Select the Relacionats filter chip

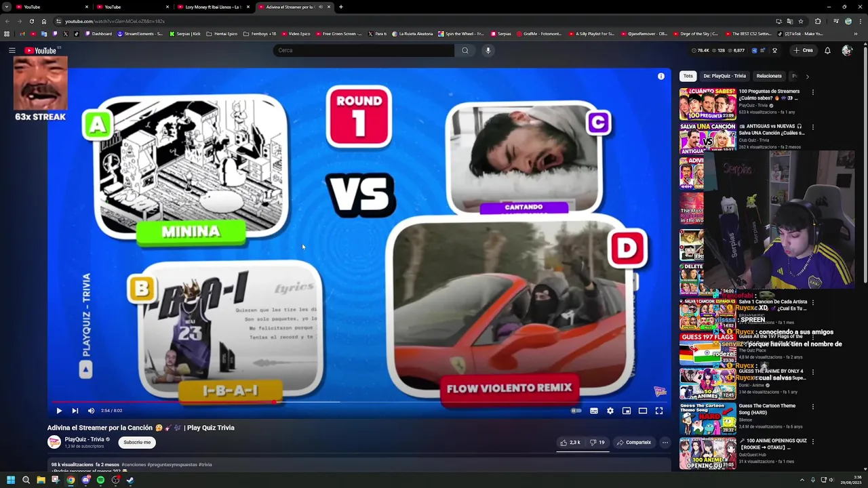pos(769,76)
